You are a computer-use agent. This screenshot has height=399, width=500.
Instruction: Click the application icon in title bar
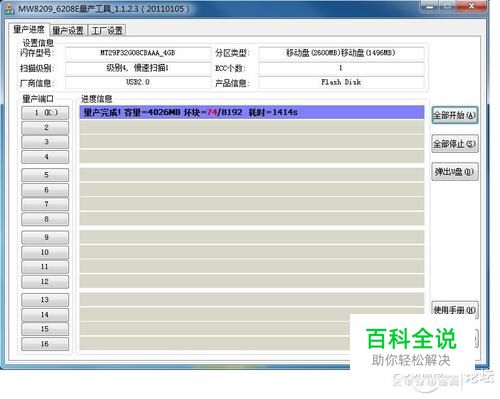pyautogui.click(x=9, y=9)
